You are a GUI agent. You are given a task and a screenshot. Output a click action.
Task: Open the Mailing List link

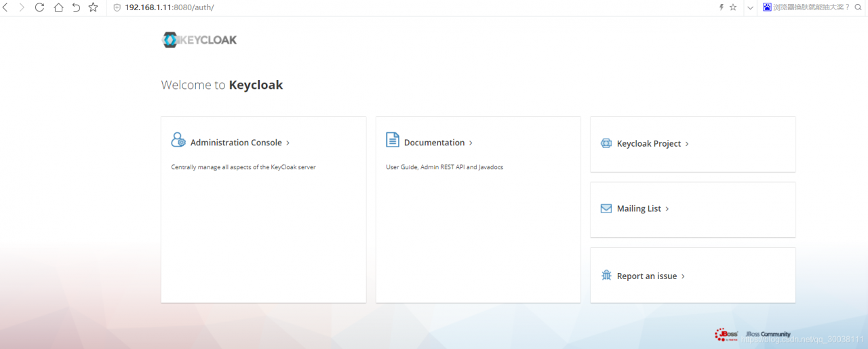pyautogui.click(x=639, y=208)
